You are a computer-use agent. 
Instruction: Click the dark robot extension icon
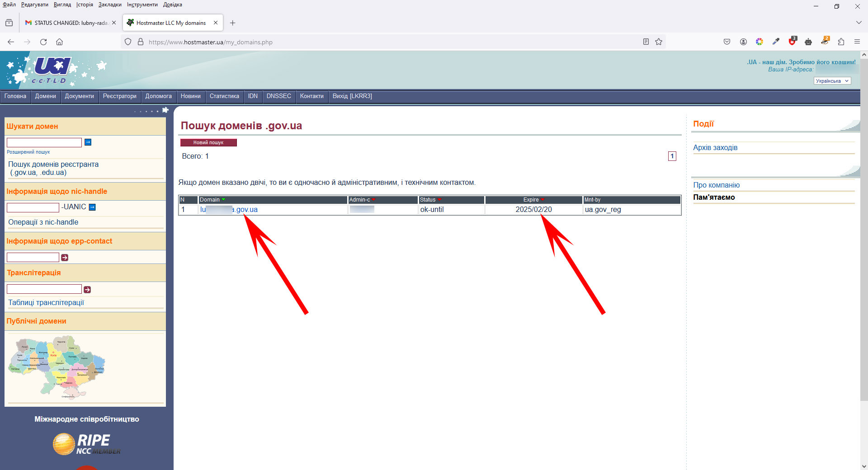tap(808, 42)
